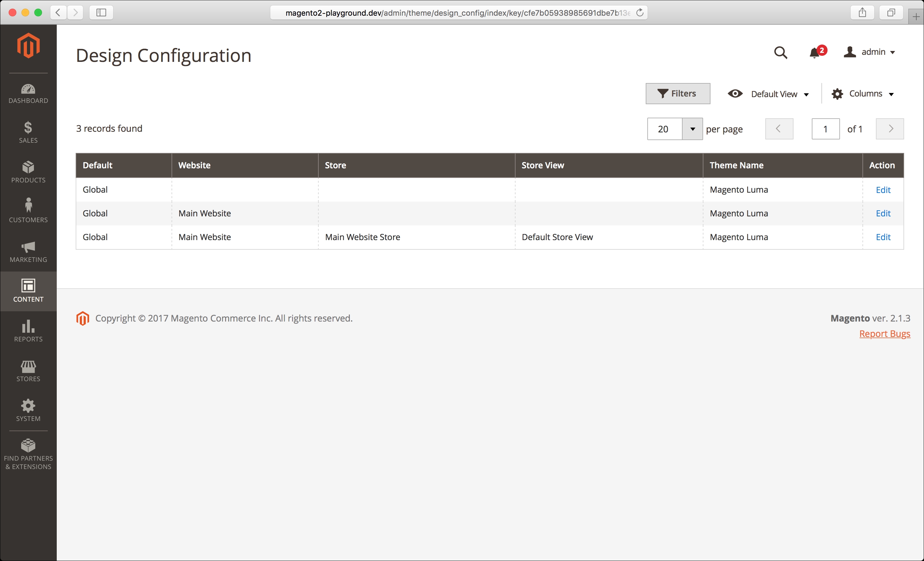Open the Dashboard menu
Viewport: 924px width, 561px height.
28,94
